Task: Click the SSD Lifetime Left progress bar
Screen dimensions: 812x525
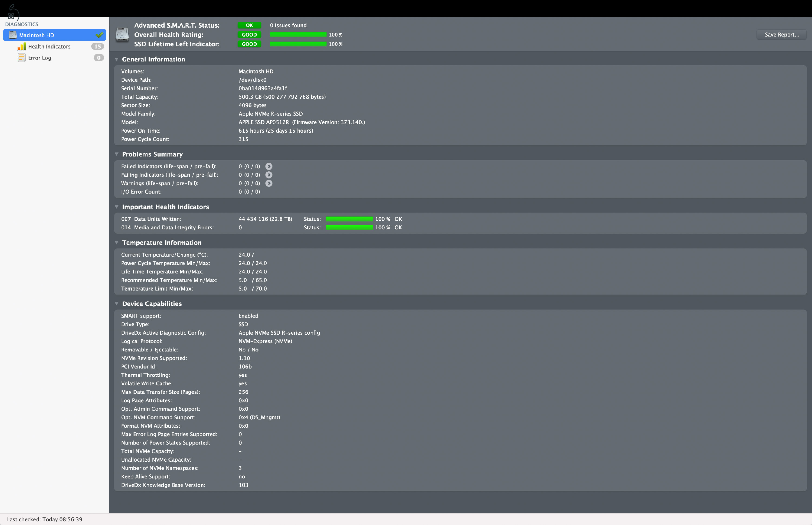Action: (298, 44)
